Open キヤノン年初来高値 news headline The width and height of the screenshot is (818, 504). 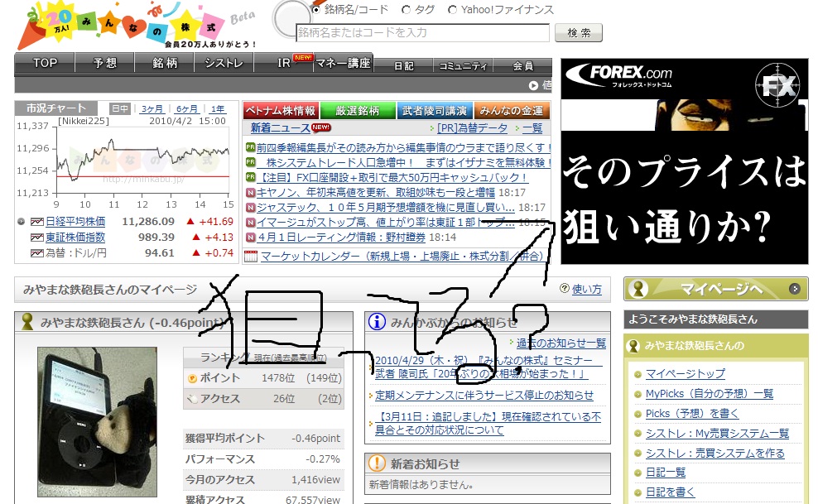point(376,192)
